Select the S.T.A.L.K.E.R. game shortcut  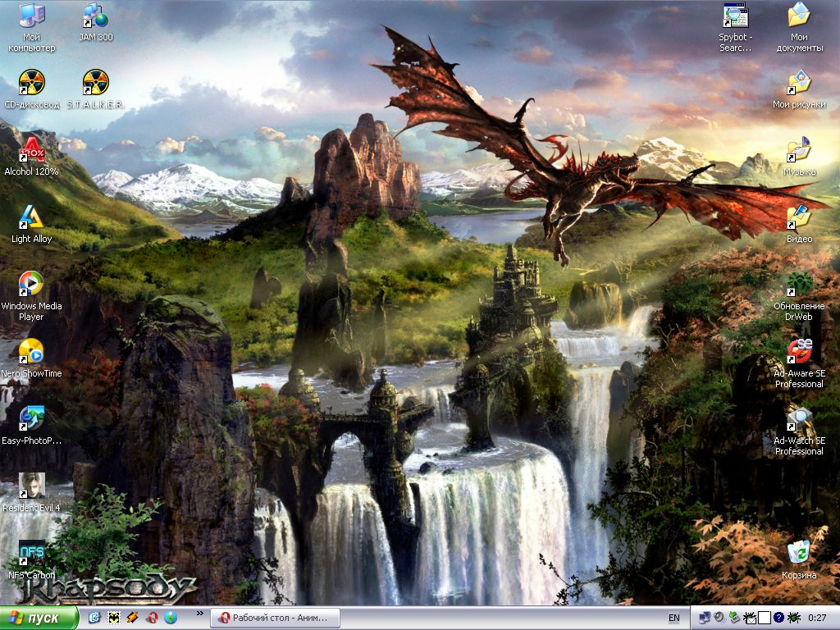pos(96,89)
